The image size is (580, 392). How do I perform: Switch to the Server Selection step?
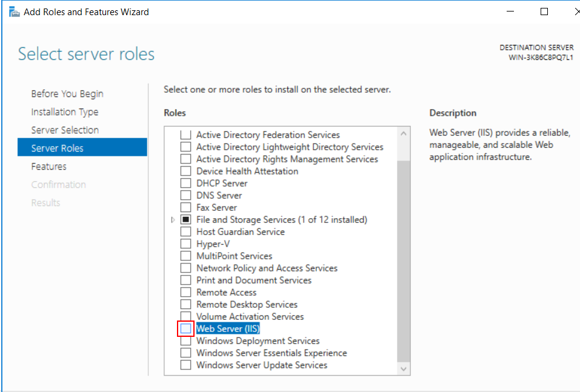[65, 130]
